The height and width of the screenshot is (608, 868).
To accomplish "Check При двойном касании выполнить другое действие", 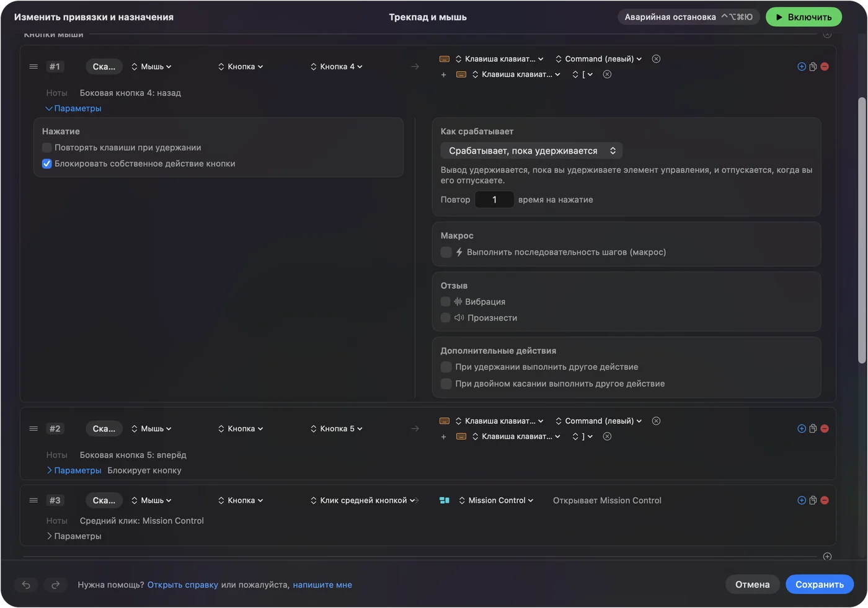I will [x=446, y=384].
